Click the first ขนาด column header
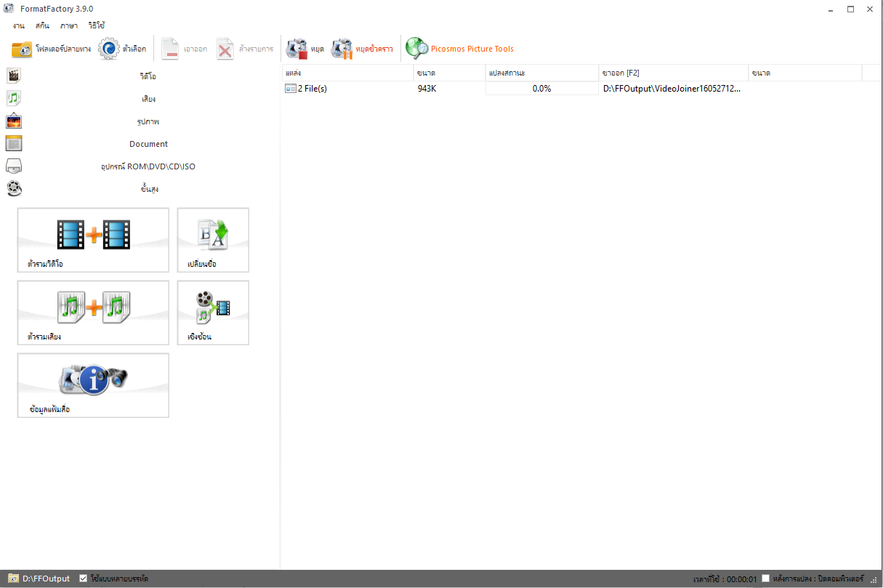This screenshot has width=883, height=588. click(x=449, y=73)
